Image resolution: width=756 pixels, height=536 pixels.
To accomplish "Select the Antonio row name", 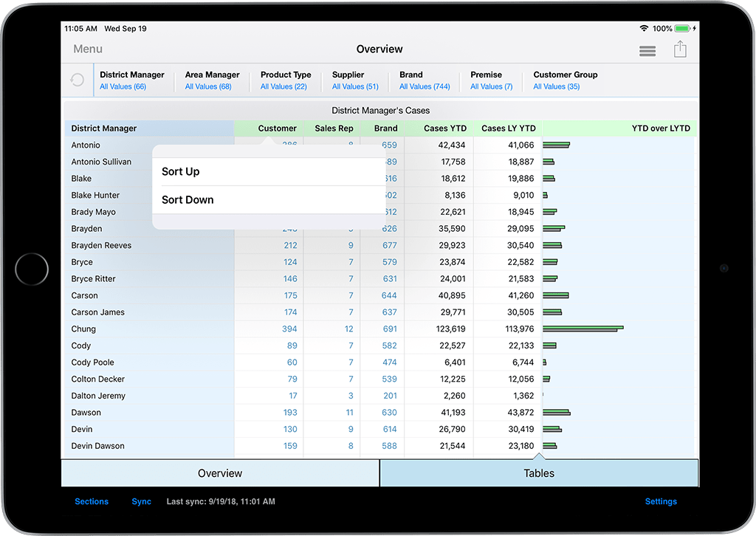I will click(86, 145).
